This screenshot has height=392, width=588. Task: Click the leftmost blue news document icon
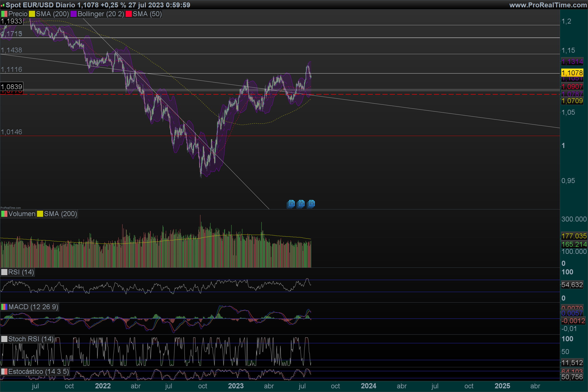(291, 204)
